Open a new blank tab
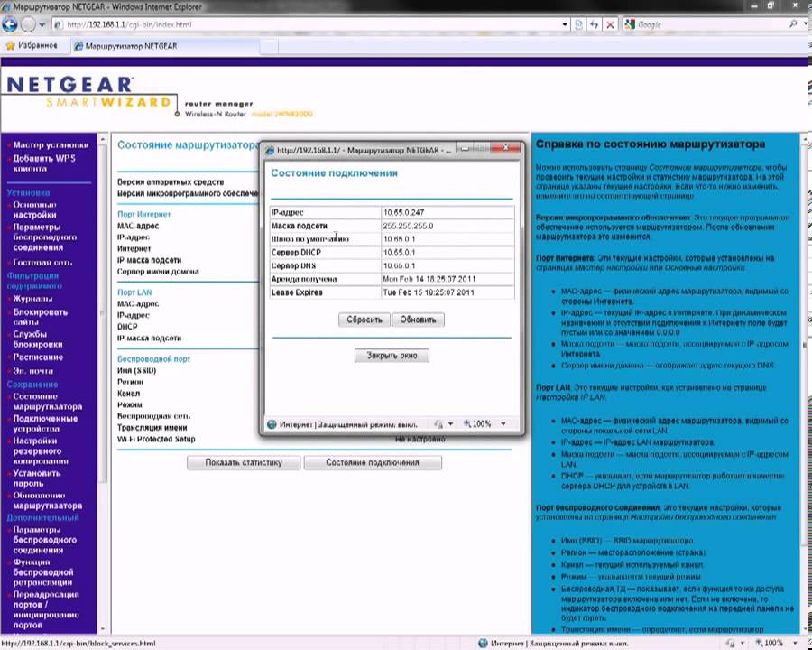This screenshot has width=812, height=650. 269,47
